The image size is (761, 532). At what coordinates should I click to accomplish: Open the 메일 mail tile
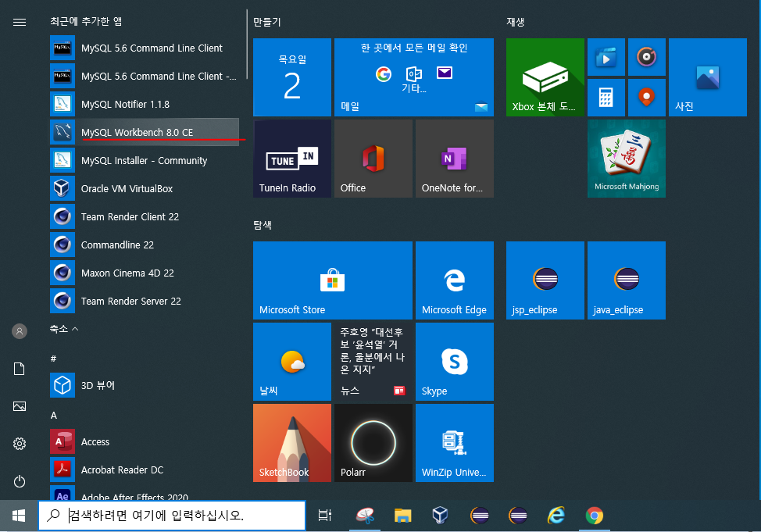[414, 77]
